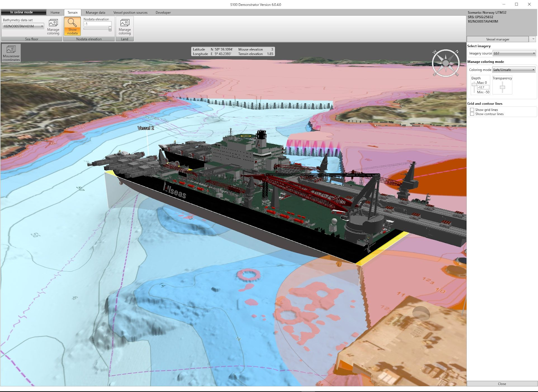Click the Depth vertical slider handle
This screenshot has height=392, width=538.
tap(474, 85)
